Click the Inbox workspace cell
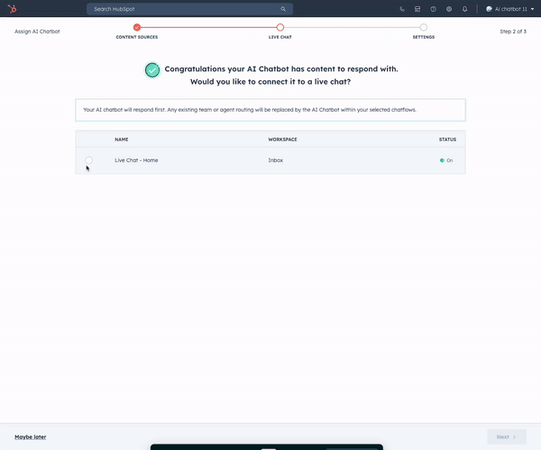The image size is (541, 450). click(x=275, y=160)
